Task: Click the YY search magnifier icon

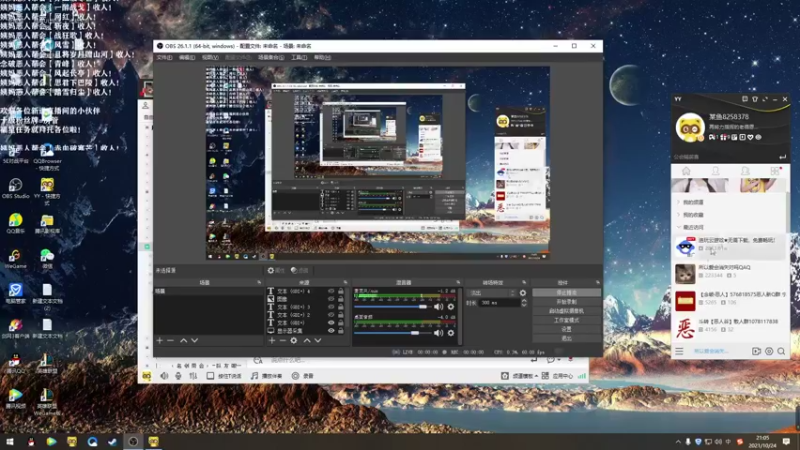Action: pos(781,351)
